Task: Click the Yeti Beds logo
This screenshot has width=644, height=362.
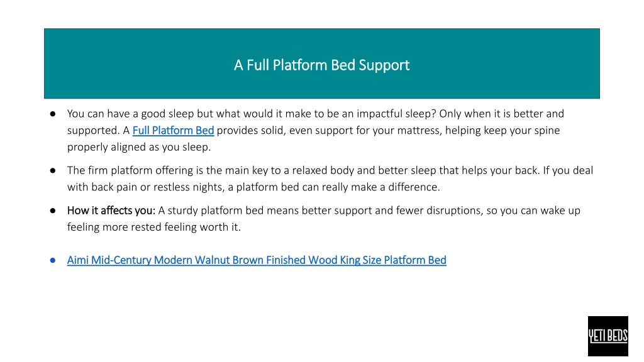Action: coord(608,336)
